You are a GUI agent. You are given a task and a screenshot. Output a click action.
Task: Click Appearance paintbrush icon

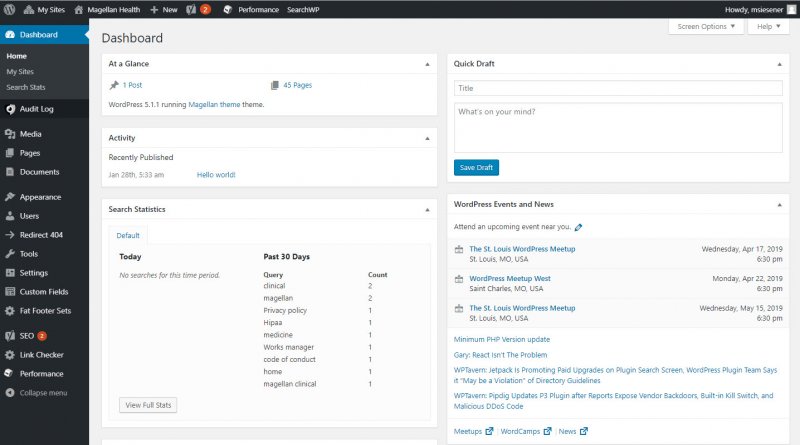(10, 197)
